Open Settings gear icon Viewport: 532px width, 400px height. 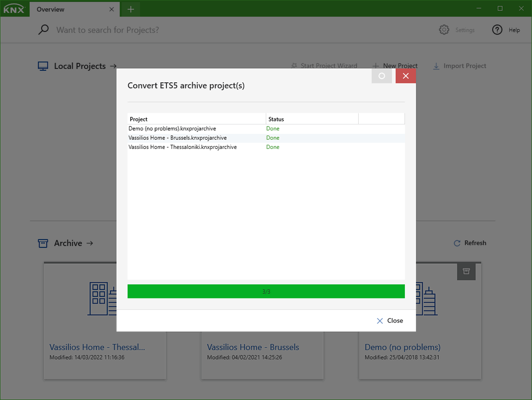(444, 30)
